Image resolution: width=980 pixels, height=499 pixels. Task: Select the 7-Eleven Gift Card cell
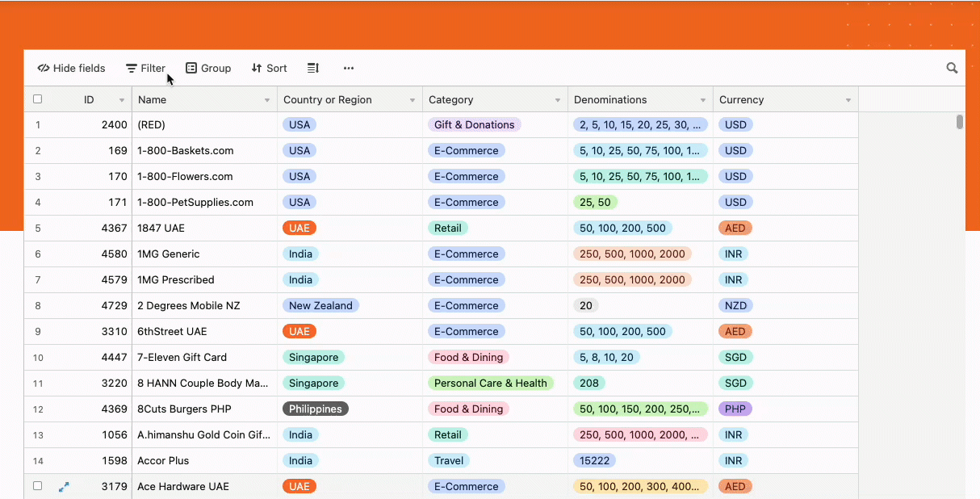pyautogui.click(x=204, y=358)
